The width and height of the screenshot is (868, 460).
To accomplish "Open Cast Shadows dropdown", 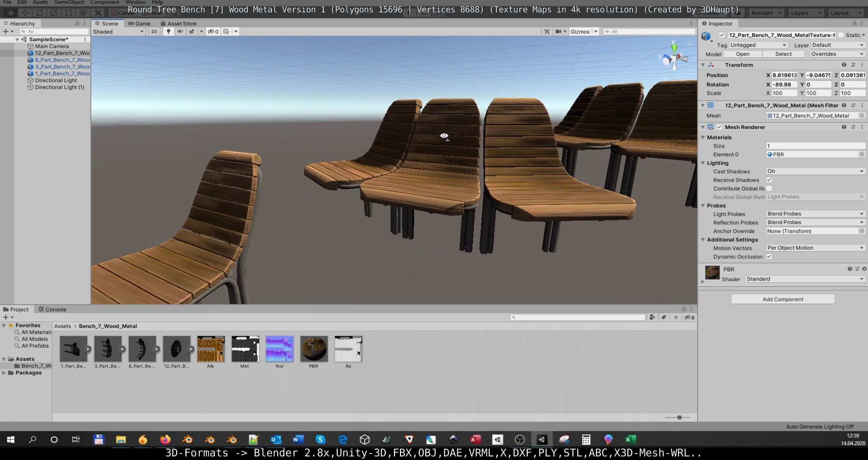I will pos(815,171).
